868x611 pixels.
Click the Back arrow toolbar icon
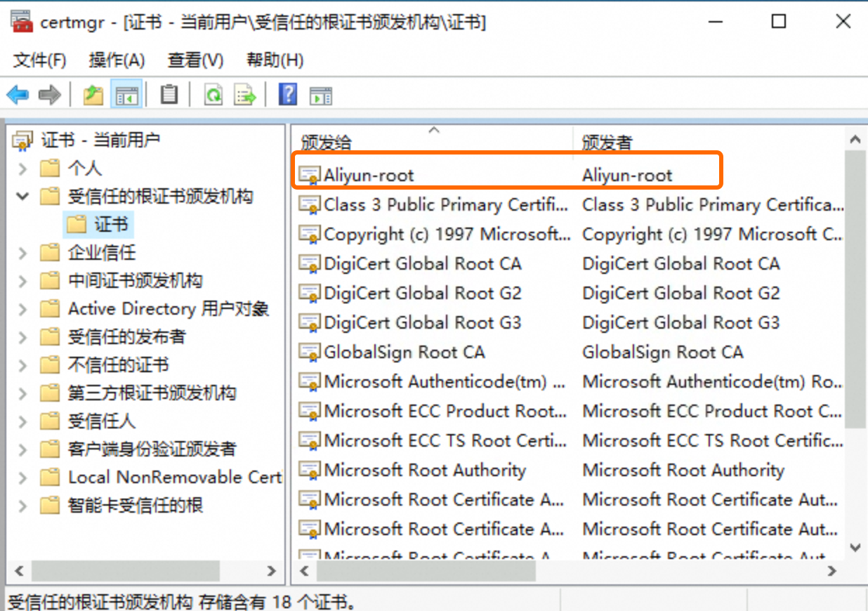18,94
